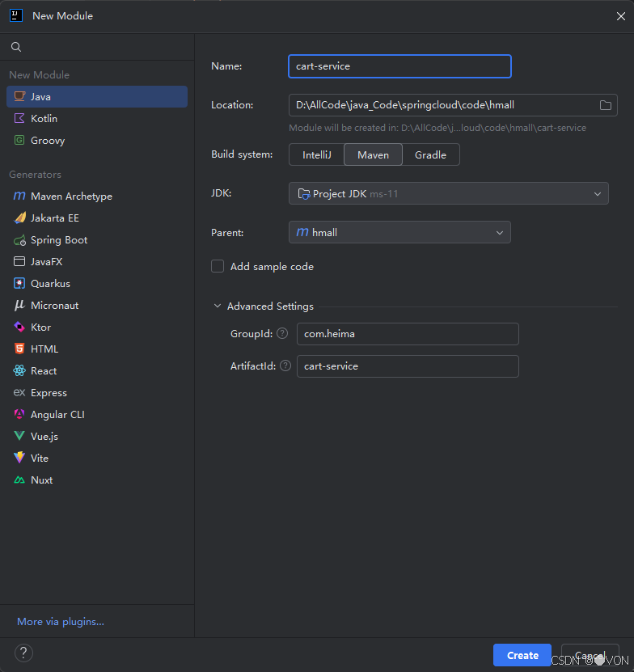This screenshot has width=634, height=672.
Task: Click the Quarkus logo icon
Action: [19, 283]
